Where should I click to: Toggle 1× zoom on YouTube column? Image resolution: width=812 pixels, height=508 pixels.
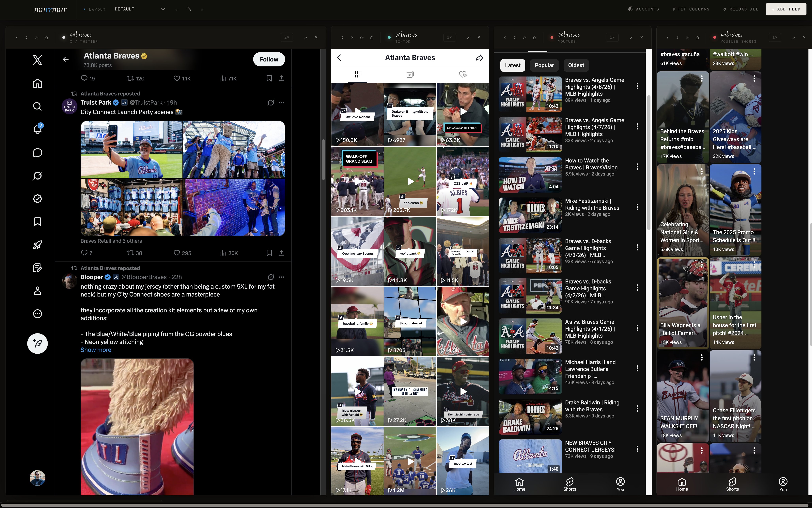tap(612, 37)
